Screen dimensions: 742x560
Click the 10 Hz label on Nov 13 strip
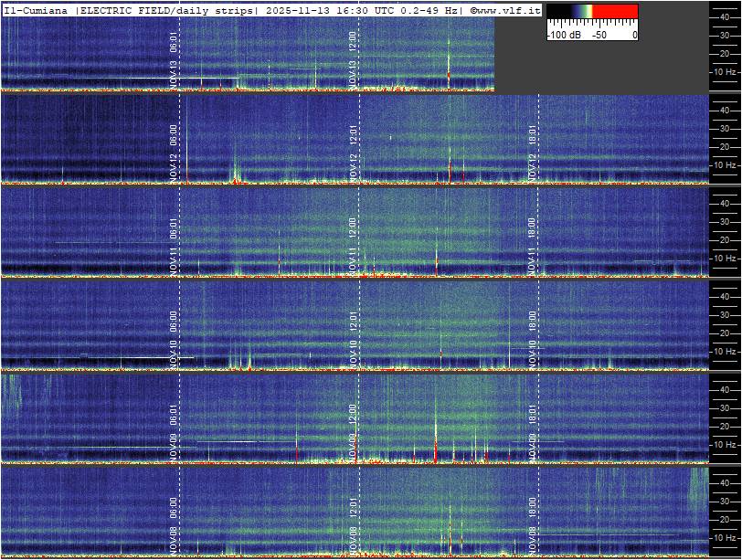pyautogui.click(x=726, y=71)
